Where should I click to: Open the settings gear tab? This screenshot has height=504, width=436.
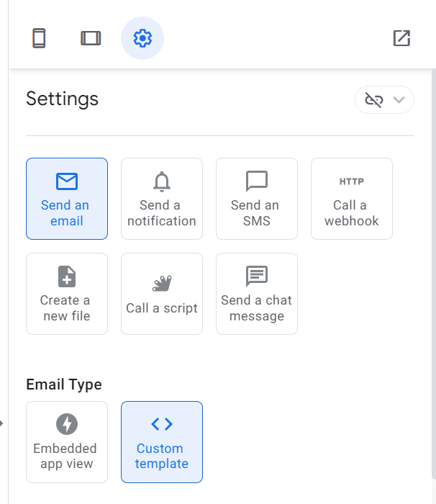(x=142, y=38)
